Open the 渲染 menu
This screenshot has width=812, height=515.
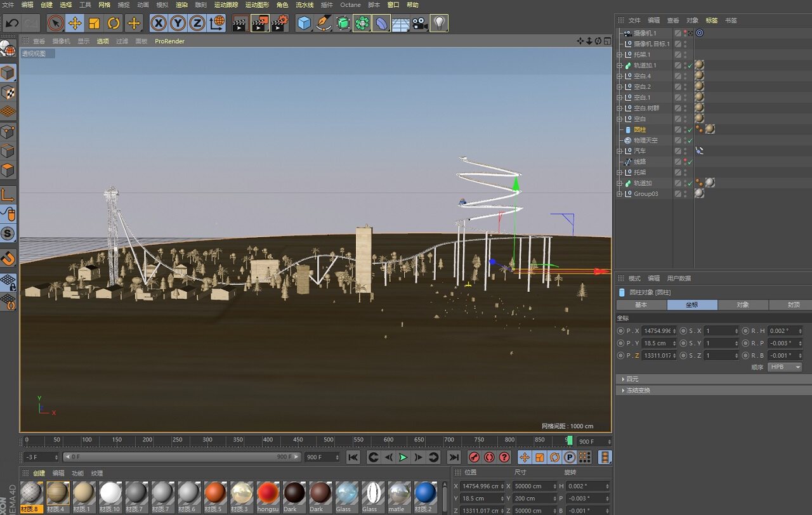[181, 4]
